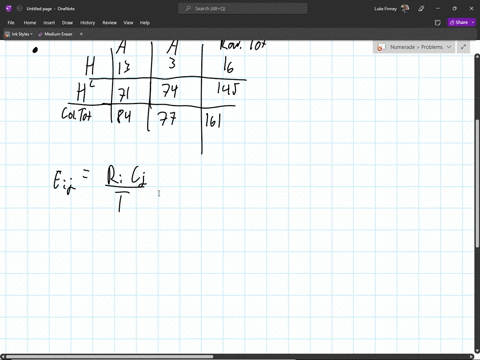This screenshot has height=360, width=480.
Task: Open the Numerade > Problems notebook navigator
Action: [x=414, y=47]
